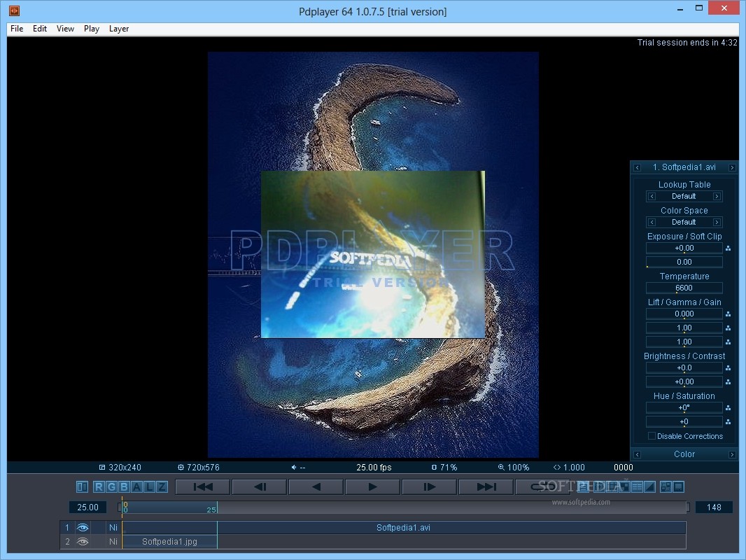Click the per-channel dots icon beside Contrast +0.00
The image size is (746, 560).
point(728,382)
